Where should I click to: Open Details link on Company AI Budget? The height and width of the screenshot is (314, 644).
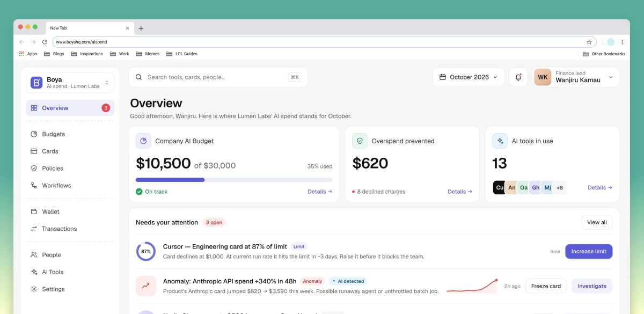tap(320, 192)
